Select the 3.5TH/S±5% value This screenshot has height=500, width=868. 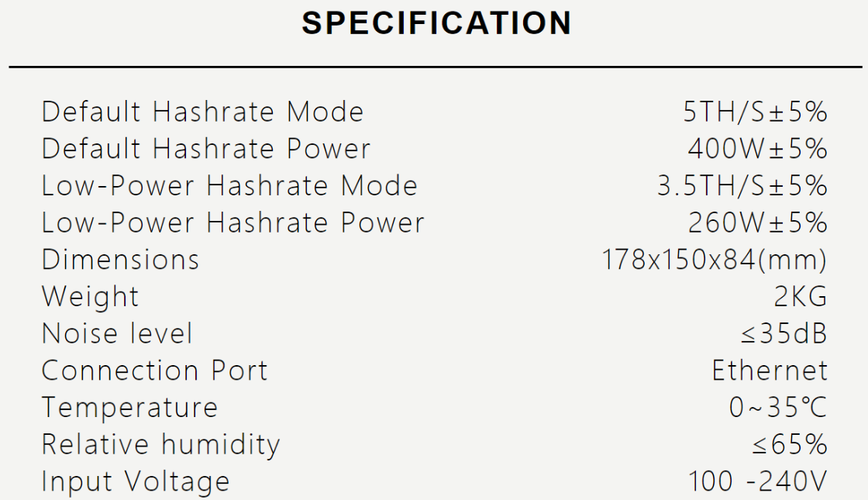click(x=742, y=186)
